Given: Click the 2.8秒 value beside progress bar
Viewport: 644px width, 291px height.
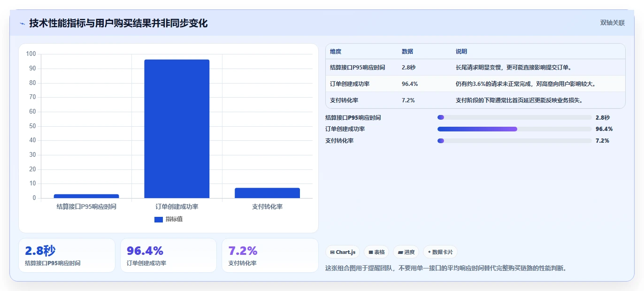Looking at the screenshot, I should [x=603, y=117].
